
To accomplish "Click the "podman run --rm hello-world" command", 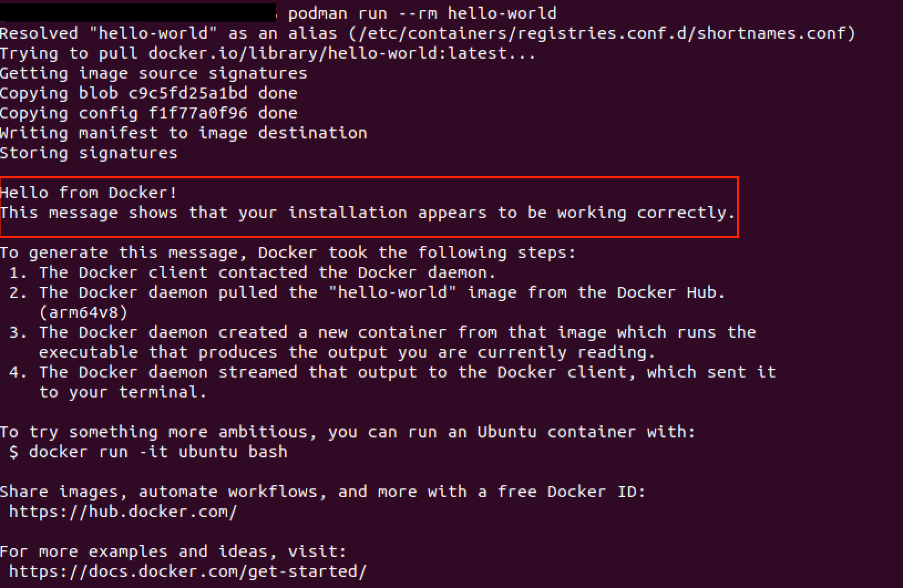I will [x=422, y=13].
